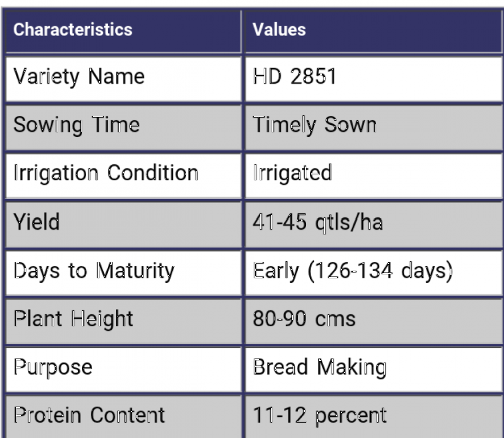
Task: Click the Characteristics column header
Action: (72, 30)
